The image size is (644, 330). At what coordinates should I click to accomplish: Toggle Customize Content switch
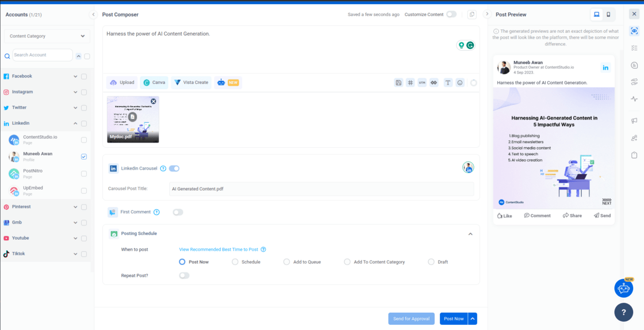[x=451, y=14]
